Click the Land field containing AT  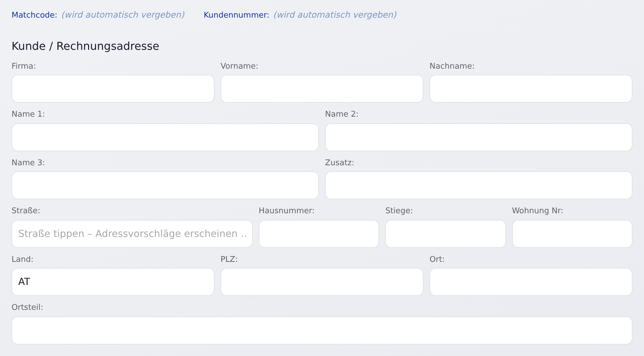click(x=113, y=282)
